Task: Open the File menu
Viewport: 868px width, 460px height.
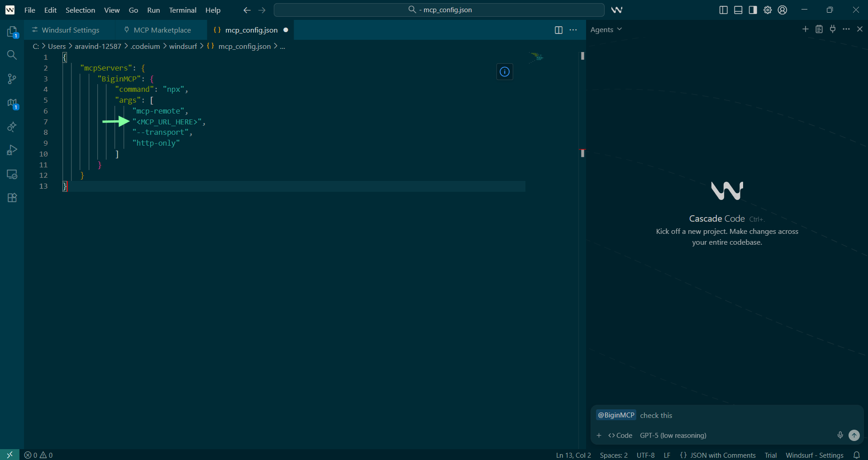Action: 30,10
